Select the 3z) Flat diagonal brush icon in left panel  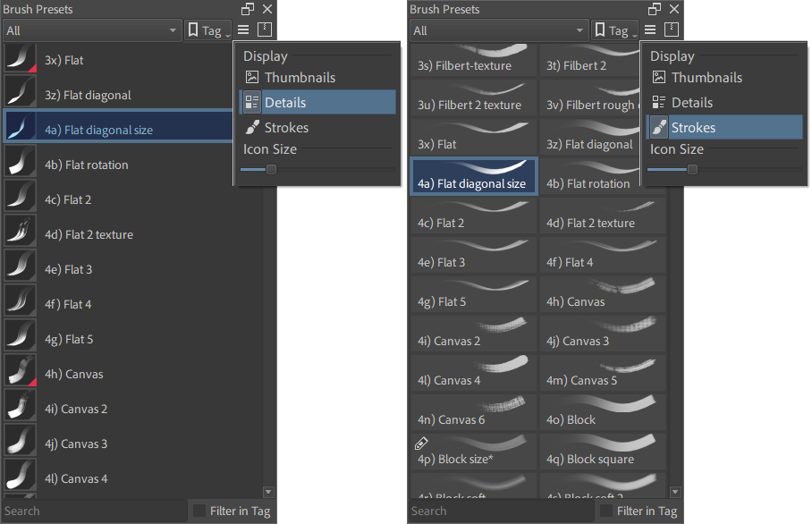[x=21, y=92]
